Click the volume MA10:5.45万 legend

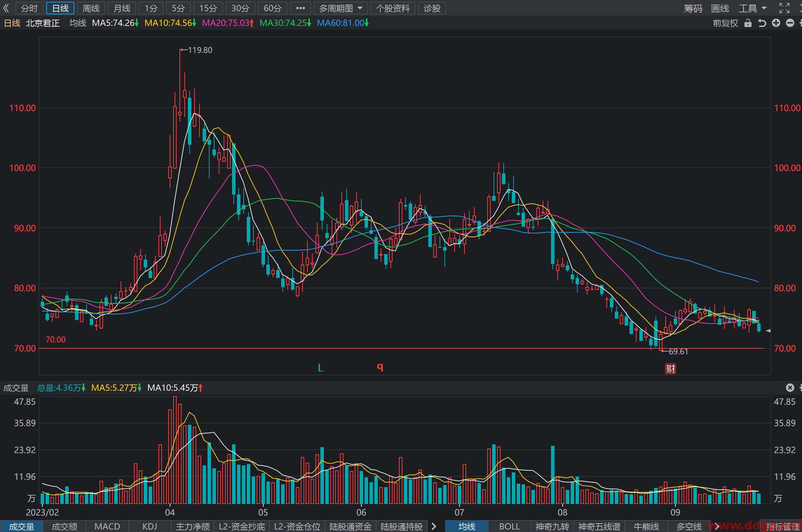pyautogui.click(x=175, y=388)
